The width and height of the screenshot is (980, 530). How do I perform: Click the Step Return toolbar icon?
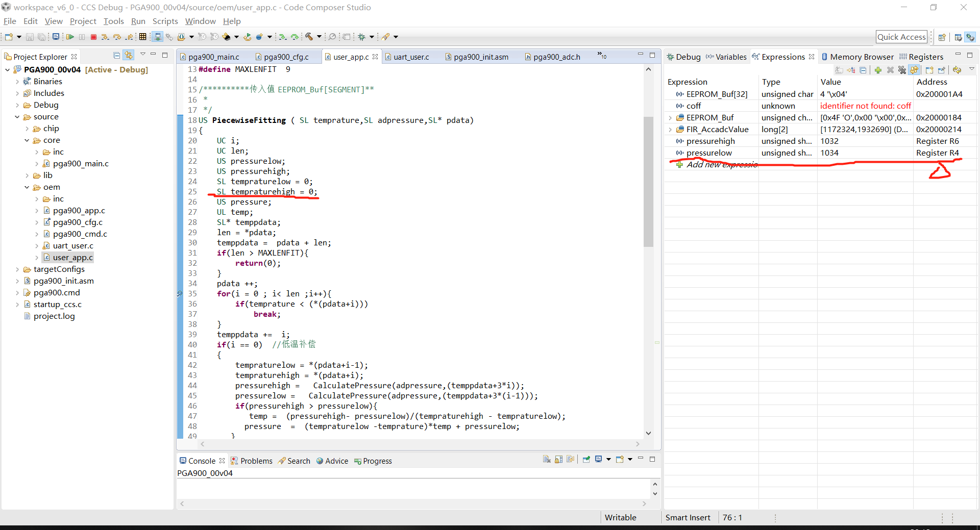[x=130, y=37]
